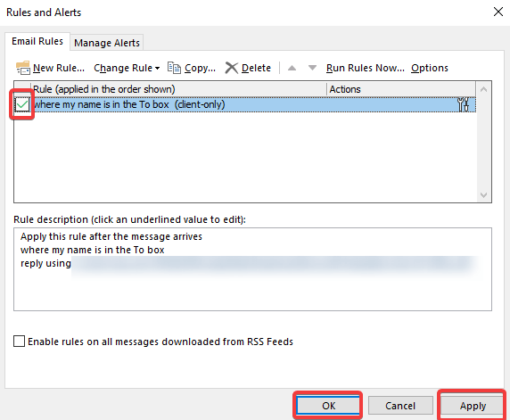
Task: Move rule up with the up arrow
Action: pos(292,68)
